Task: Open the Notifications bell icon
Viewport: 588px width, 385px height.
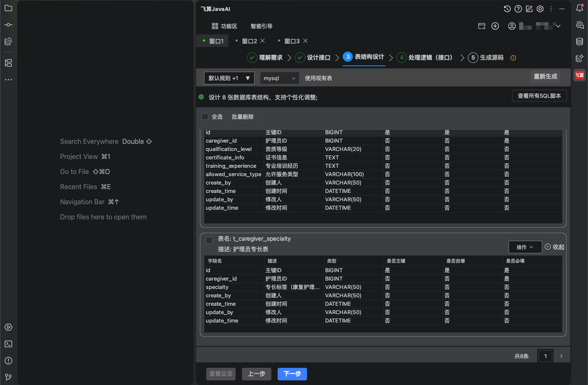Action: click(x=580, y=8)
